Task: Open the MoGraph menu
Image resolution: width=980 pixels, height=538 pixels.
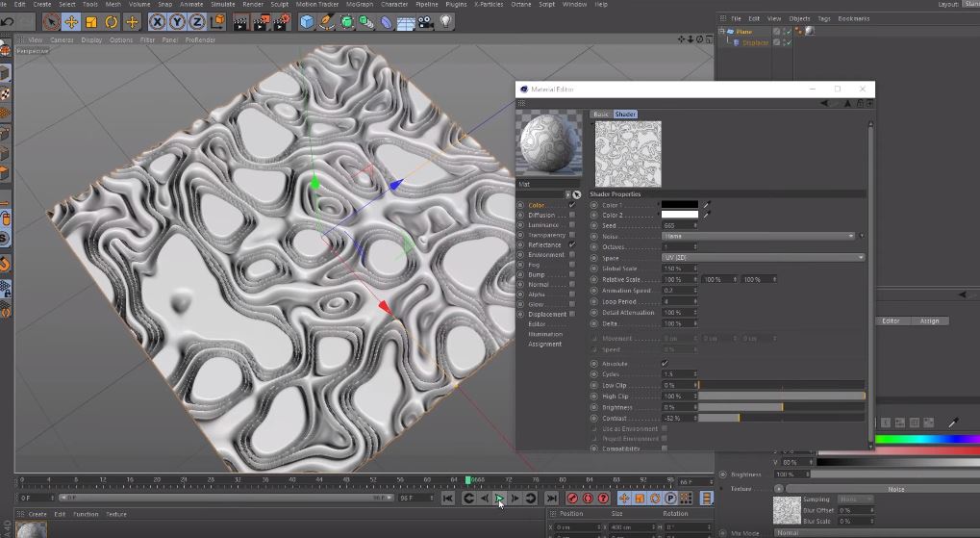Action: (x=358, y=4)
